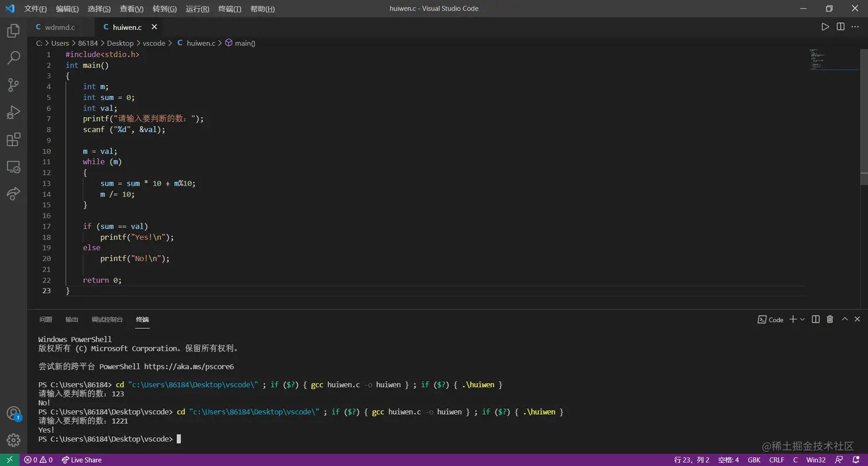Open the terminal launch profile dropdown arrow
This screenshot has height=466, width=868.
click(803, 319)
